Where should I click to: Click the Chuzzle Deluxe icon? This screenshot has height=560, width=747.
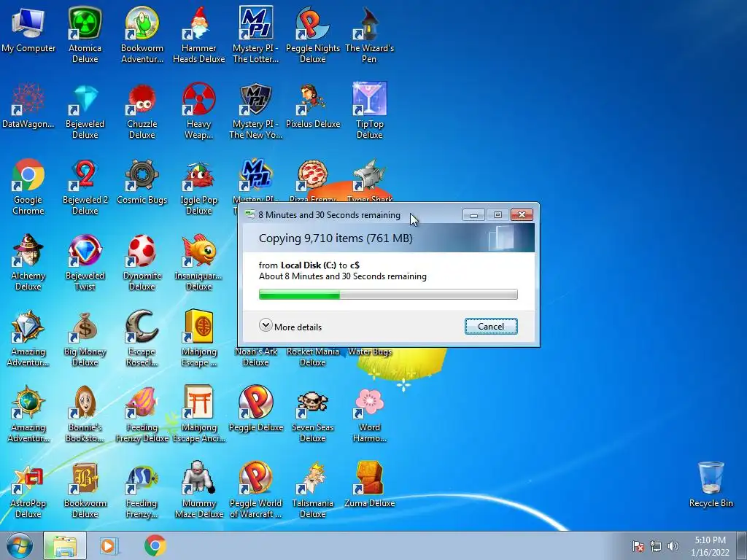tap(142, 111)
